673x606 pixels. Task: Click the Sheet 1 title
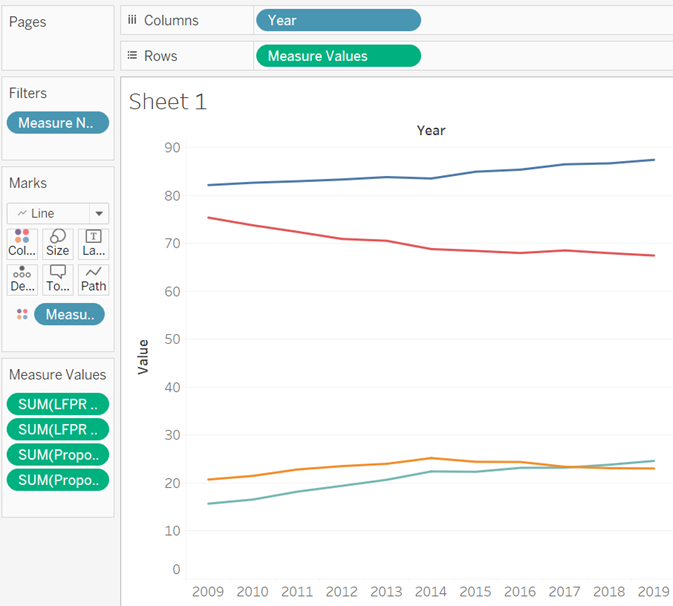tap(168, 101)
